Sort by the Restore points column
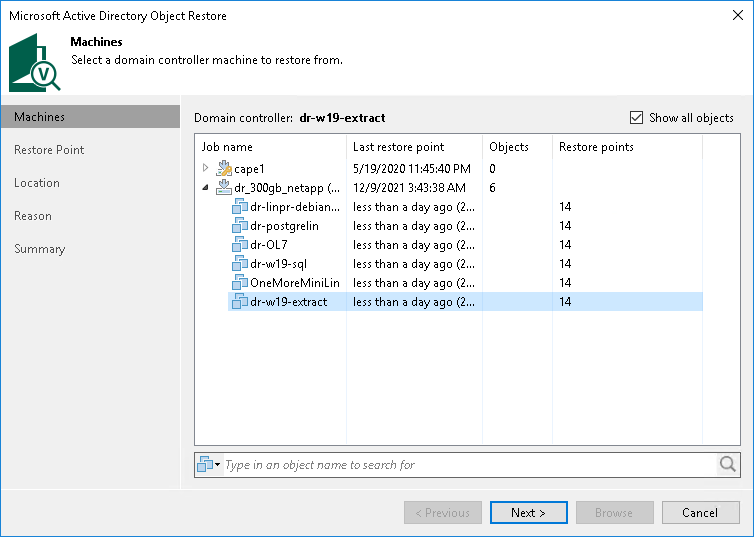Viewport: 754px width, 537px height. [x=627, y=147]
